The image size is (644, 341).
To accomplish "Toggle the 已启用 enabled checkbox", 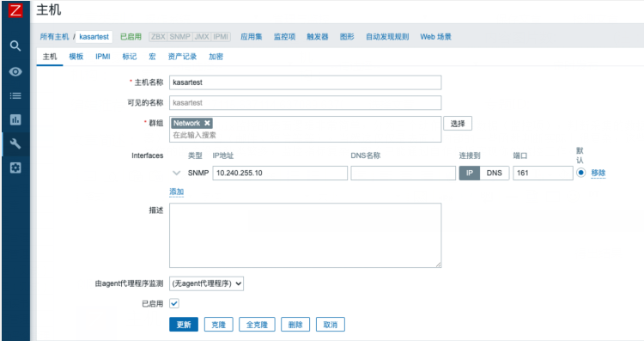I will [174, 303].
